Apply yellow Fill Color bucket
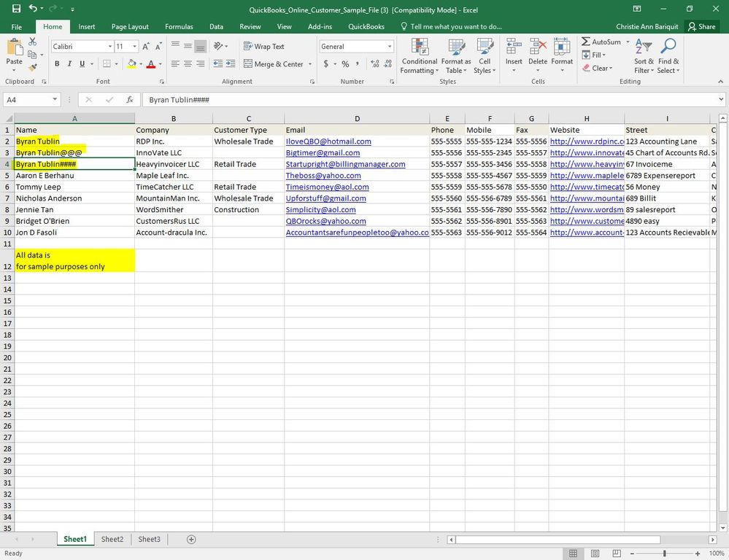Viewport: 729px width, 560px height. point(131,64)
